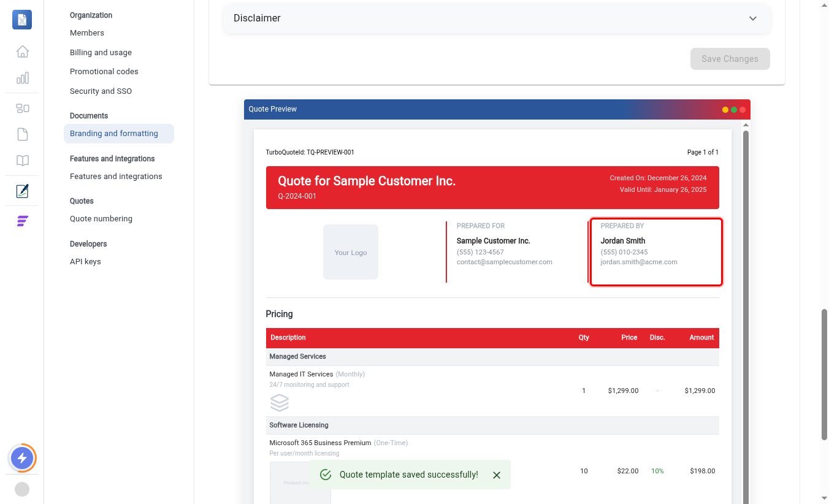Click 'TurboQuoteId: TQ-PREVIEW-001' text
829x504 pixels.
coord(310,152)
